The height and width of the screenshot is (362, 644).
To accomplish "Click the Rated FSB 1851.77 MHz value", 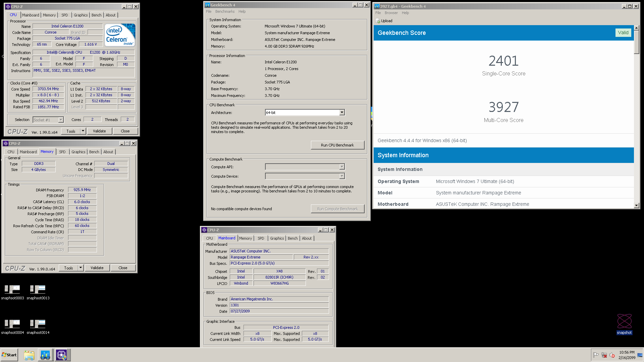I will point(48,107).
